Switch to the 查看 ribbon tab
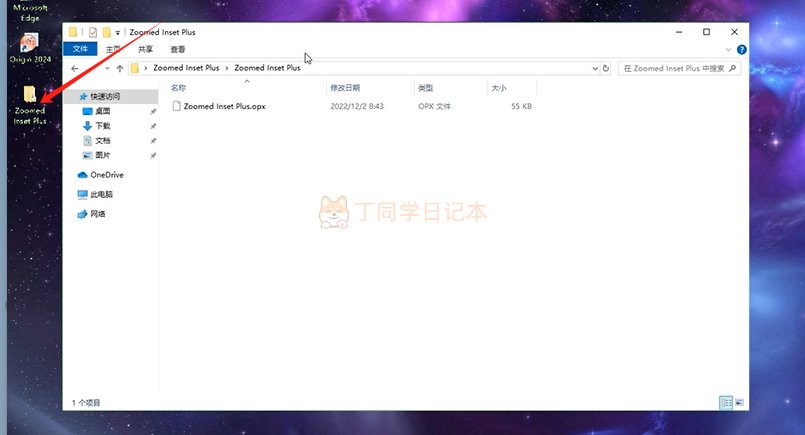 178,48
